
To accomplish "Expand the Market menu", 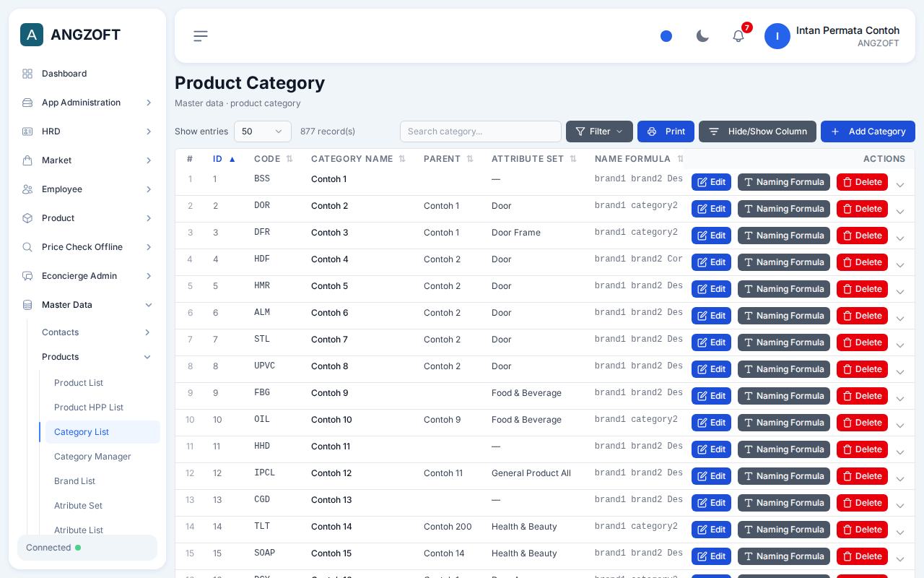I will [87, 160].
